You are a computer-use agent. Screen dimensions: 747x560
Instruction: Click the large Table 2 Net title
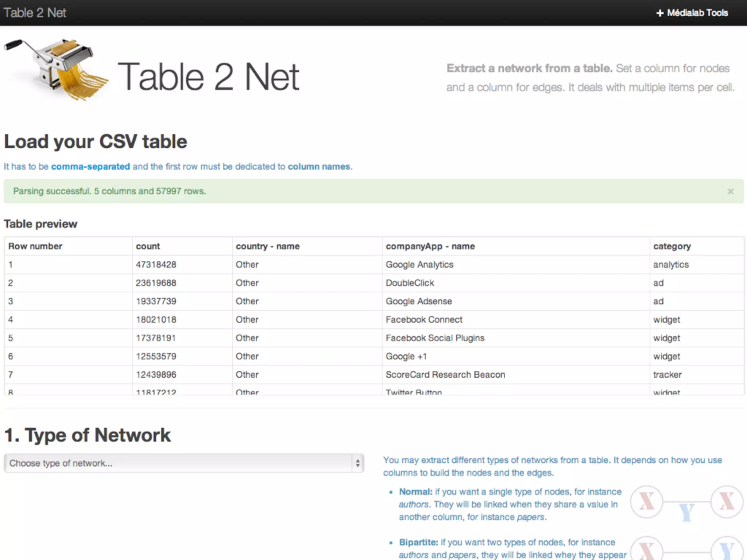[208, 77]
